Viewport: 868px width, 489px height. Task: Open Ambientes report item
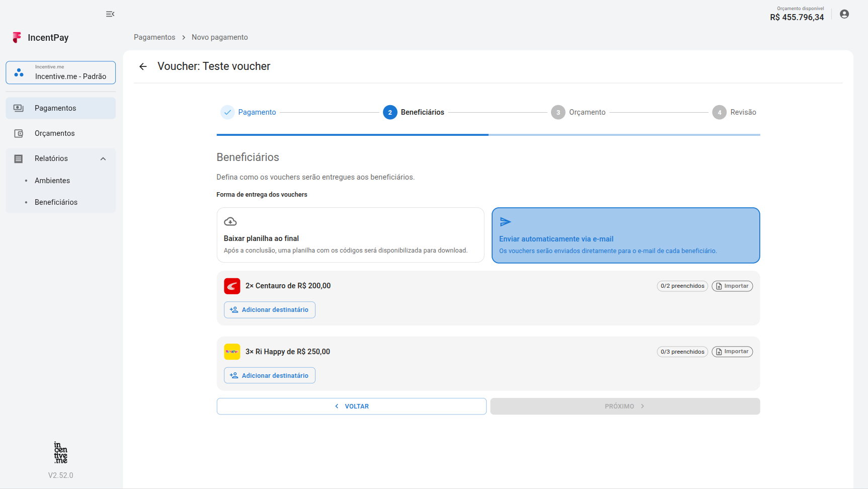[x=52, y=181]
